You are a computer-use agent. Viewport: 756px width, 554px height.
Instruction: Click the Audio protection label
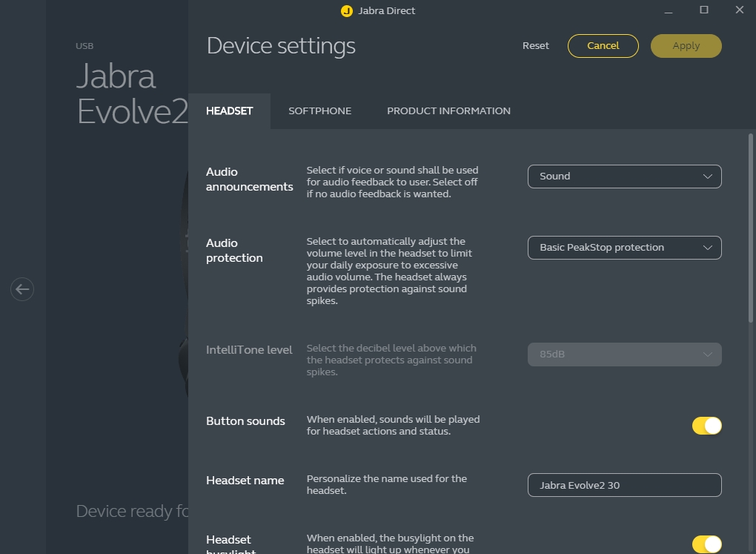tap(234, 251)
